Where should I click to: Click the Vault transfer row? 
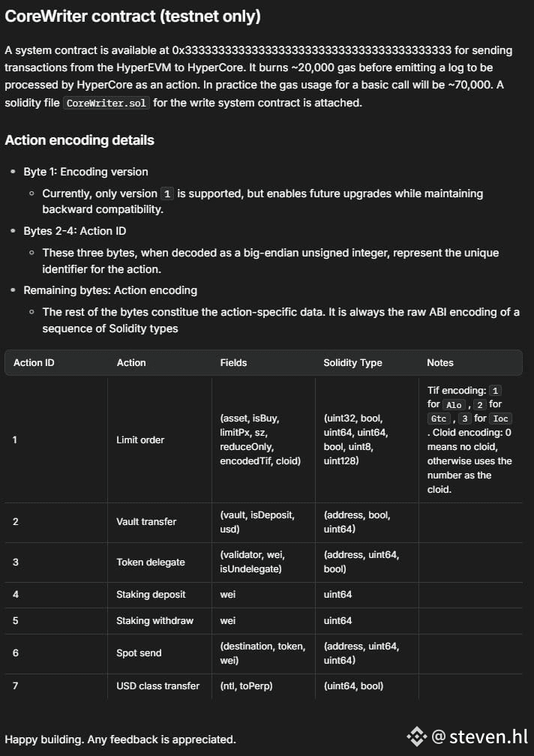[x=264, y=522]
